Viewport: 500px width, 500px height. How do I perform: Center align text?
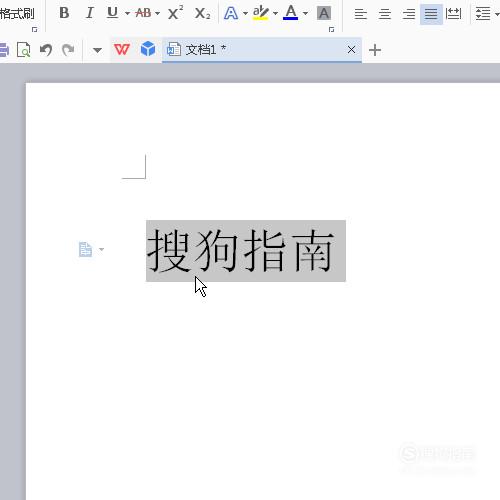point(385,14)
